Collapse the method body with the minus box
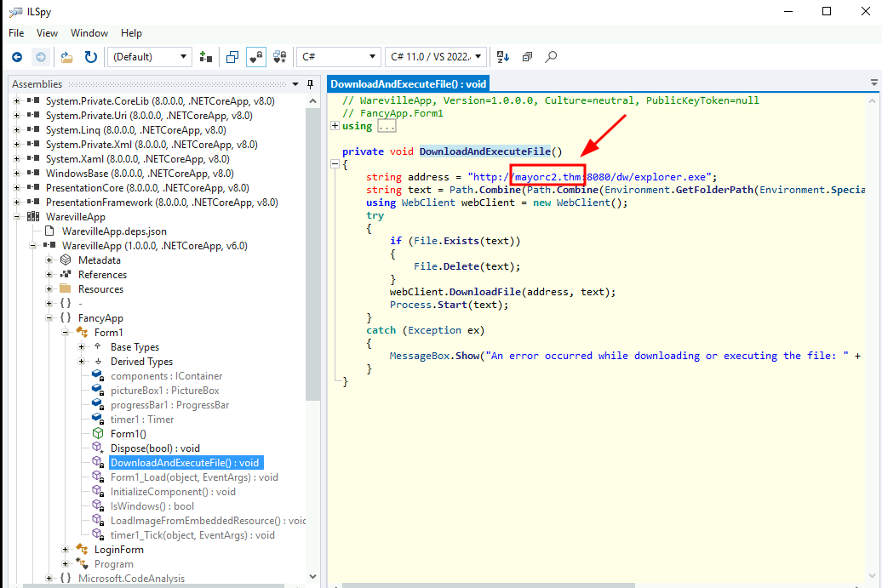This screenshot has width=882, height=588. [x=335, y=164]
